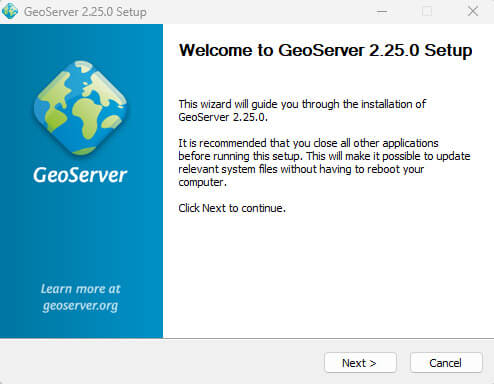Click the "Learn more at geoserver.org" text

coord(80,297)
